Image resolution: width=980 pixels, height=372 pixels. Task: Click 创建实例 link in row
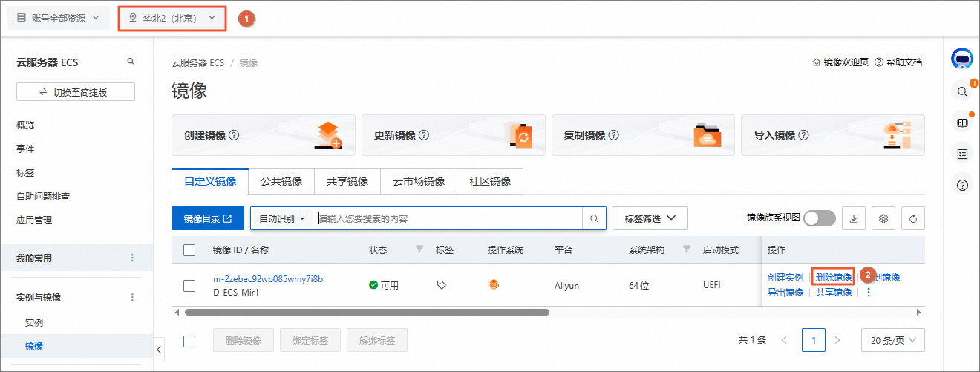tap(785, 277)
